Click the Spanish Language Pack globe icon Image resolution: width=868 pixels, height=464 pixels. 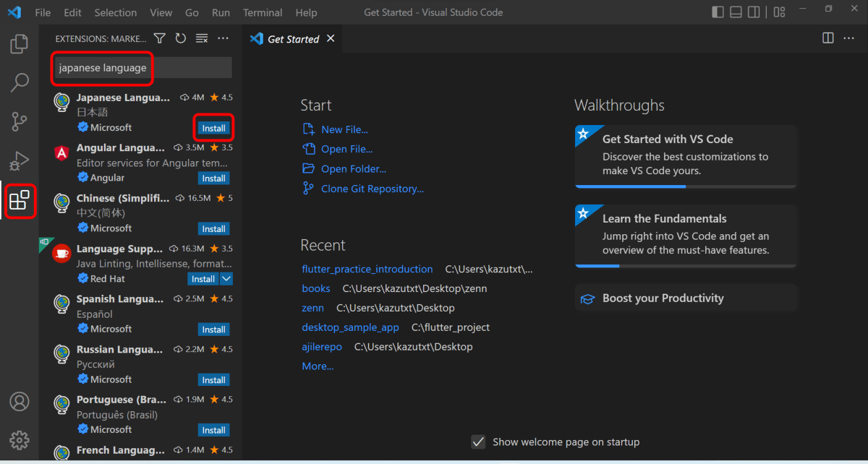(x=61, y=304)
